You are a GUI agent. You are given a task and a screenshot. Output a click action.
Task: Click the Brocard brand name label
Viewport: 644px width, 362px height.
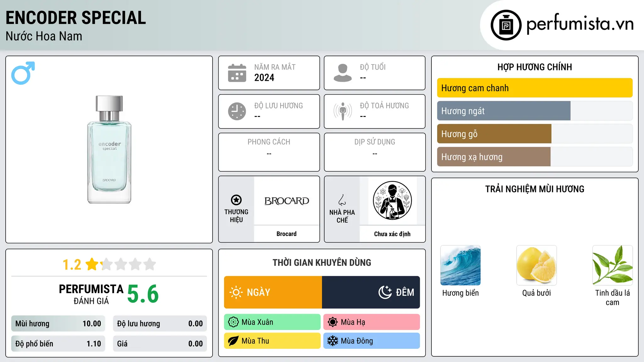point(286,234)
